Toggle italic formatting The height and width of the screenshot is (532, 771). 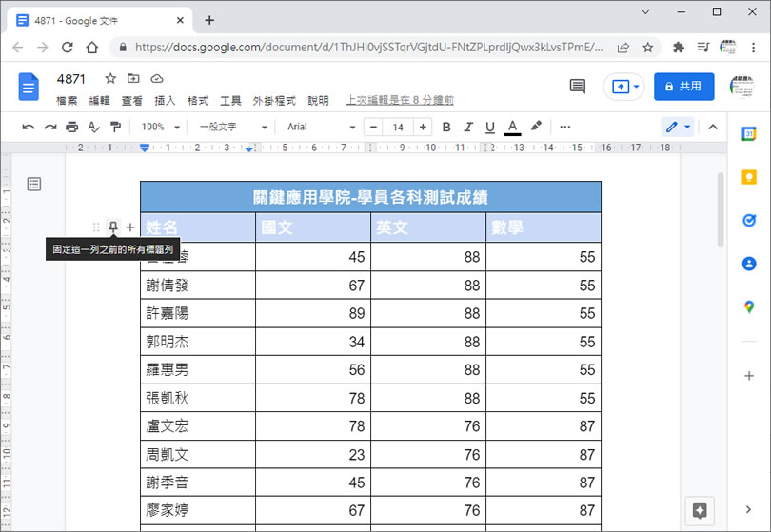tap(467, 127)
